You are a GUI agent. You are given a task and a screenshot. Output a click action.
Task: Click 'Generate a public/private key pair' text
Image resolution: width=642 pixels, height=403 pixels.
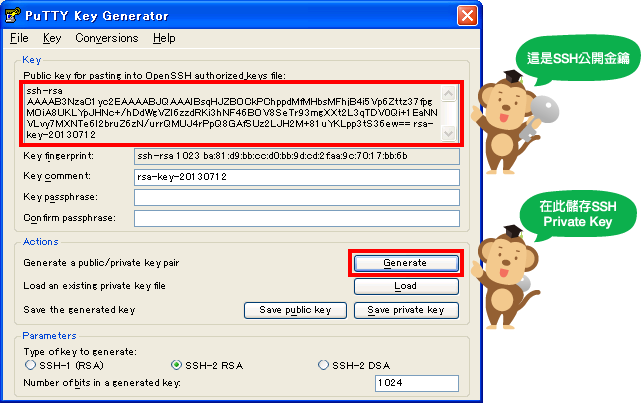[101, 263]
